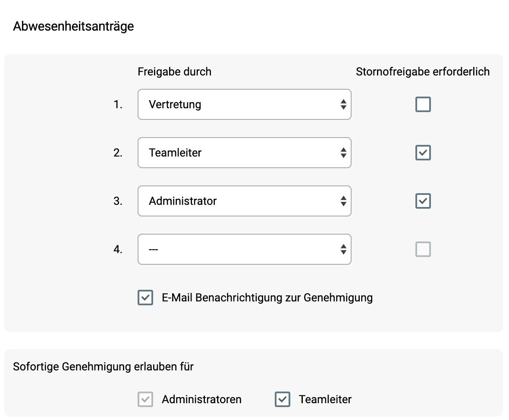Open the second approver dropdown showing Teamleiter
The image size is (509, 420).
pos(244,153)
